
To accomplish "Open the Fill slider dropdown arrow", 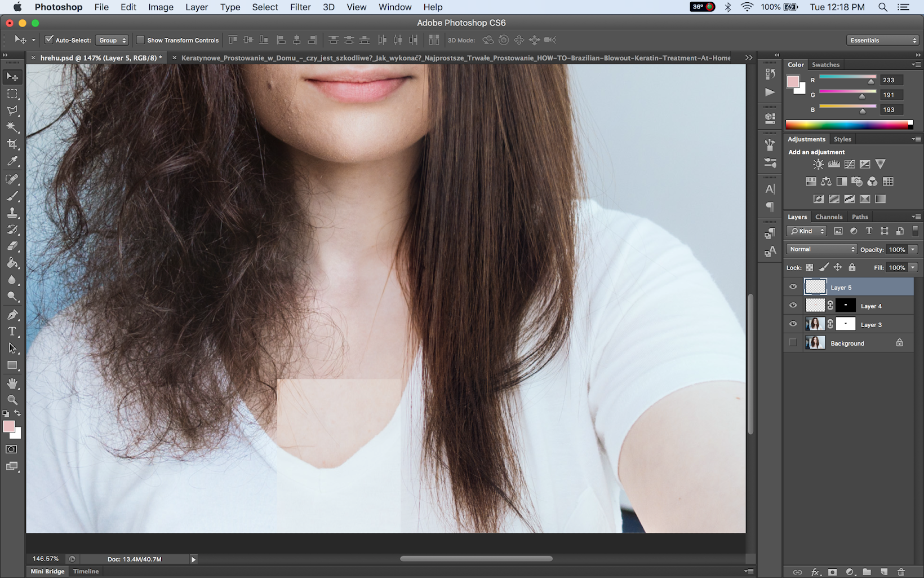I will coord(913,267).
